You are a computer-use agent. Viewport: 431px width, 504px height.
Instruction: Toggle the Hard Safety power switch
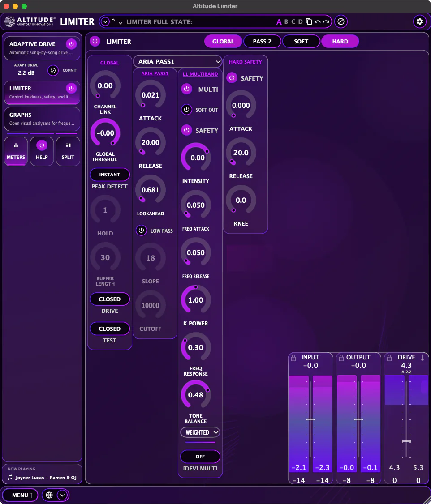[x=232, y=78]
